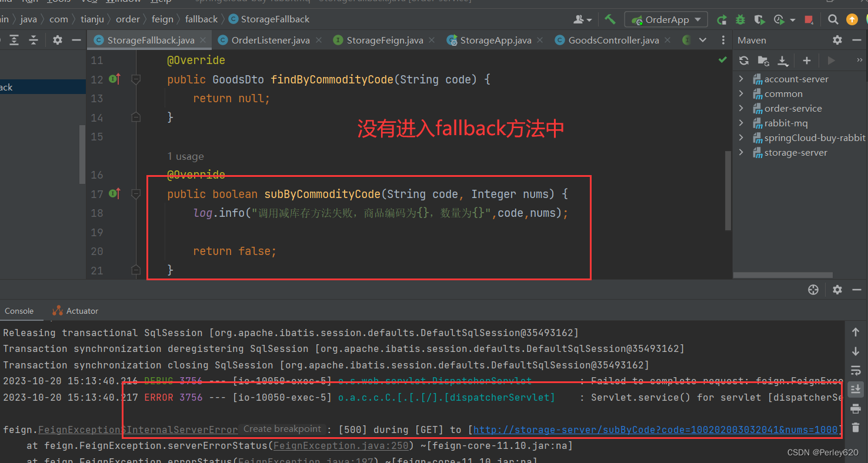Expand storage-server Maven module
This screenshot has height=463, width=868.
[x=742, y=152]
